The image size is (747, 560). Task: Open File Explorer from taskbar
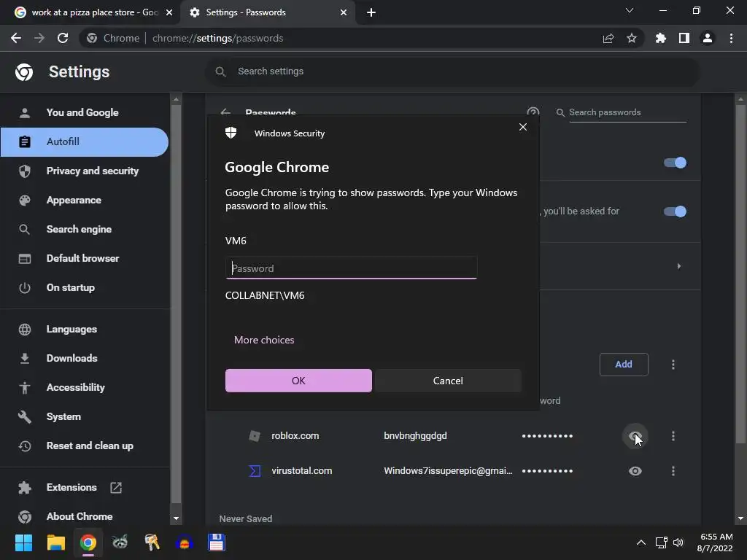[x=55, y=542]
